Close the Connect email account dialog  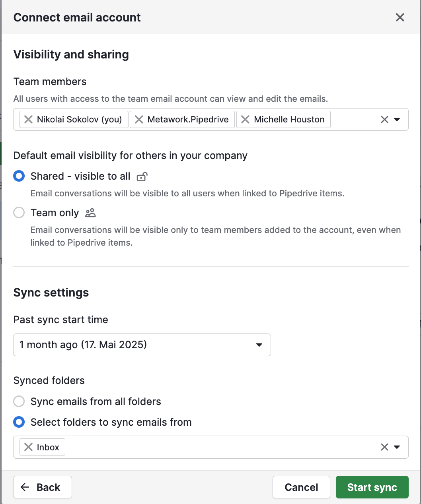tap(400, 17)
